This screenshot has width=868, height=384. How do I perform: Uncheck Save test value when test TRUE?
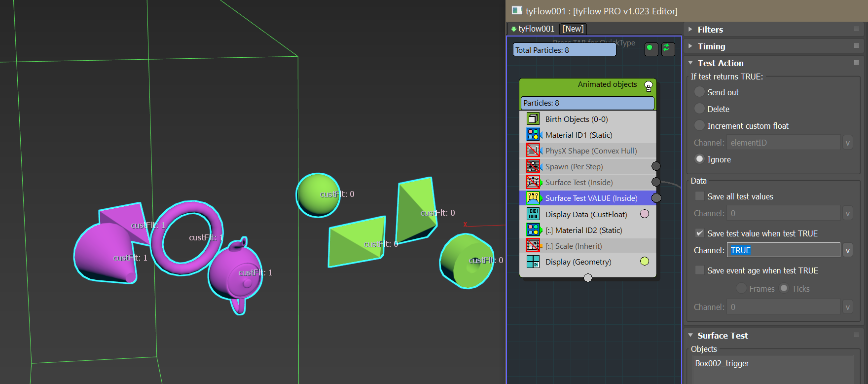[699, 233]
